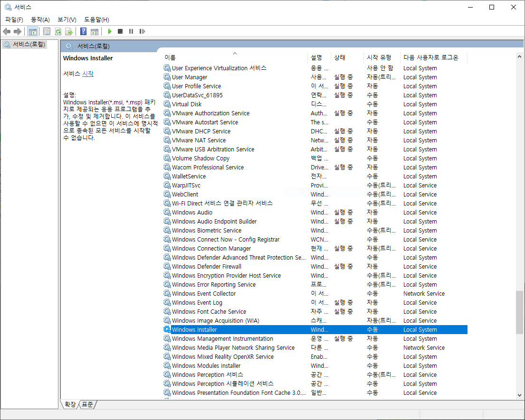Select the VMware DHCP Service row
The height and width of the screenshot is (420, 525).
coord(315,131)
